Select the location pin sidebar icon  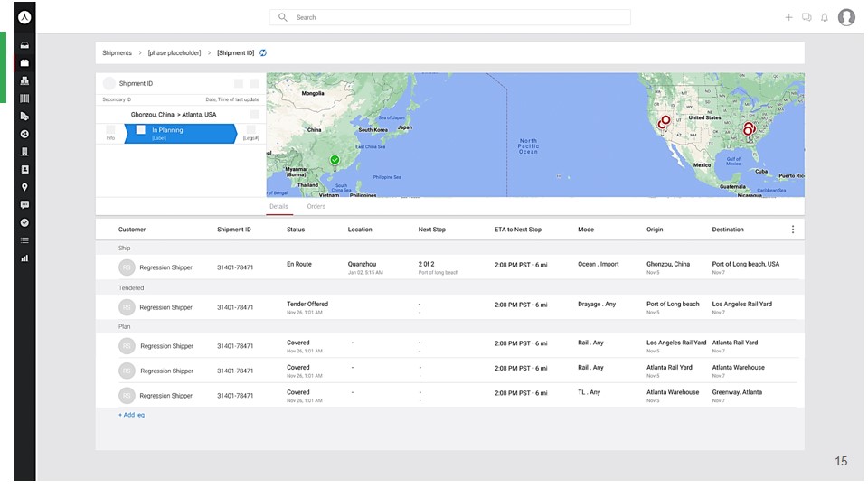(x=24, y=187)
